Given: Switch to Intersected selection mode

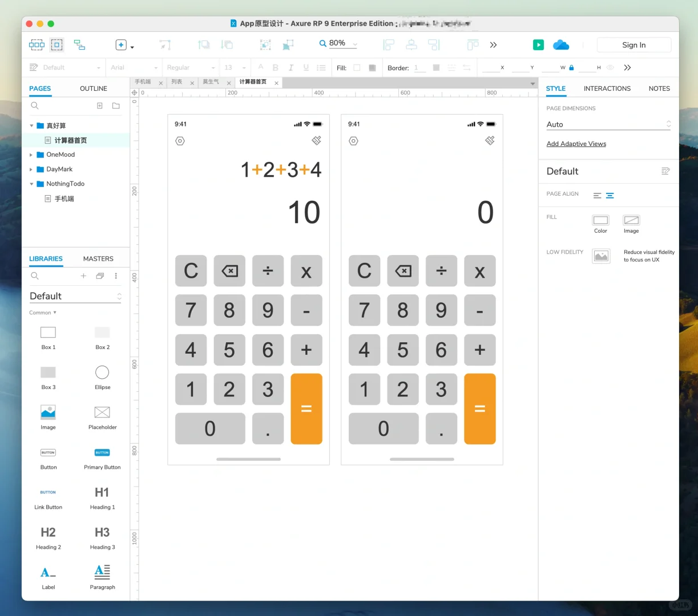Looking at the screenshot, I should 37,44.
